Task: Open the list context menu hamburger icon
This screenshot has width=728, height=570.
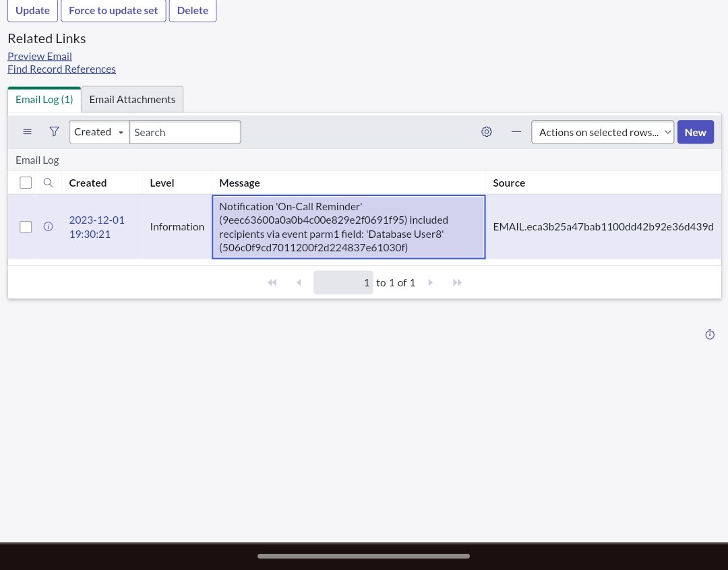Action: pos(27,131)
